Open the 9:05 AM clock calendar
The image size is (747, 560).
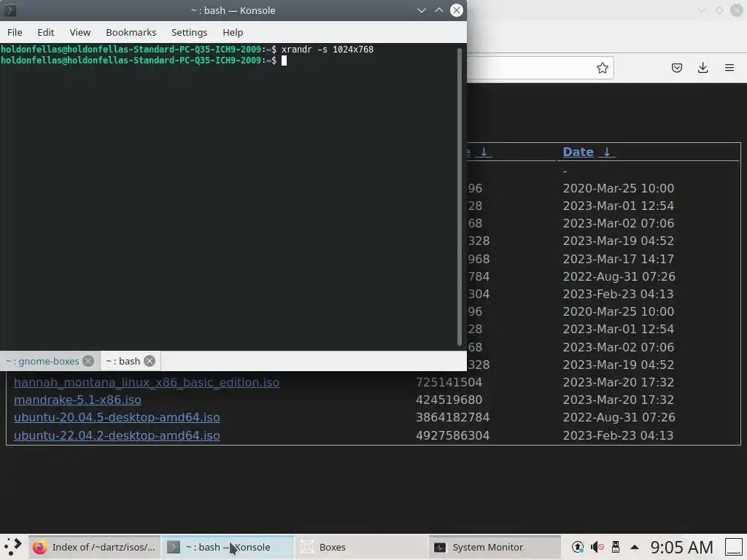point(682,547)
